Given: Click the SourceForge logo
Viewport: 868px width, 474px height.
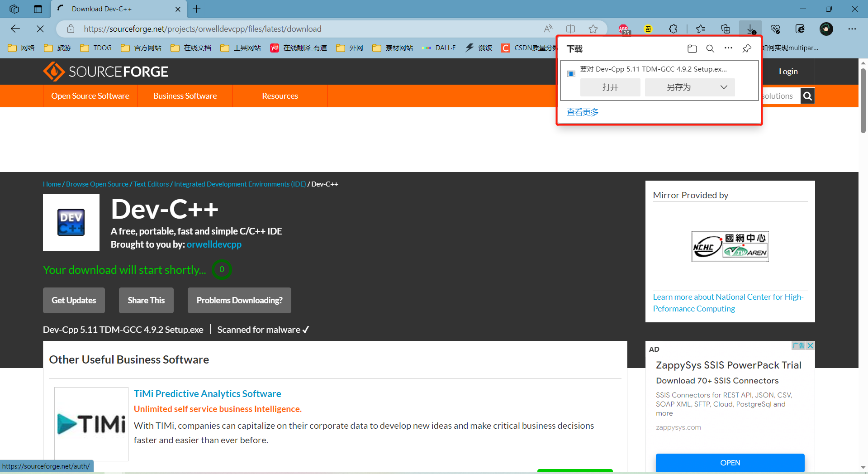Looking at the screenshot, I should click(105, 72).
